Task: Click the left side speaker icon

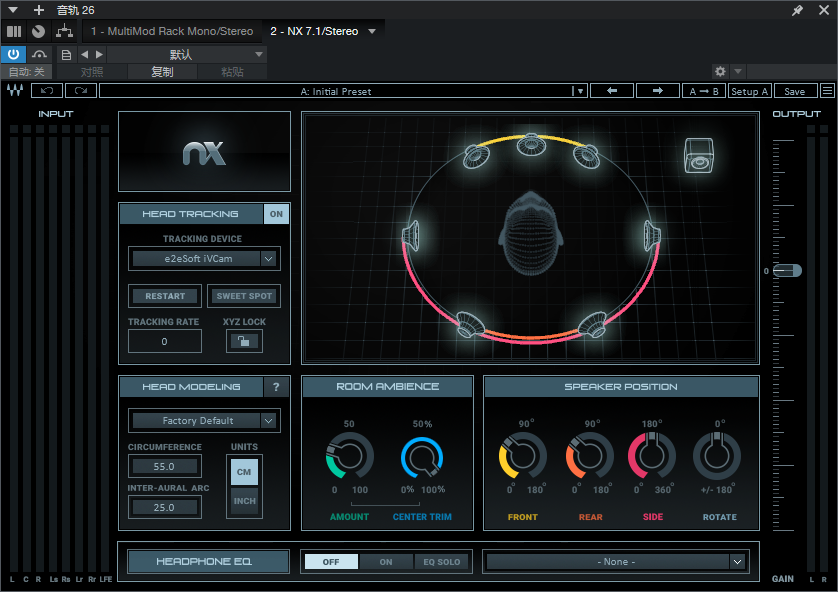Action: click(x=411, y=236)
